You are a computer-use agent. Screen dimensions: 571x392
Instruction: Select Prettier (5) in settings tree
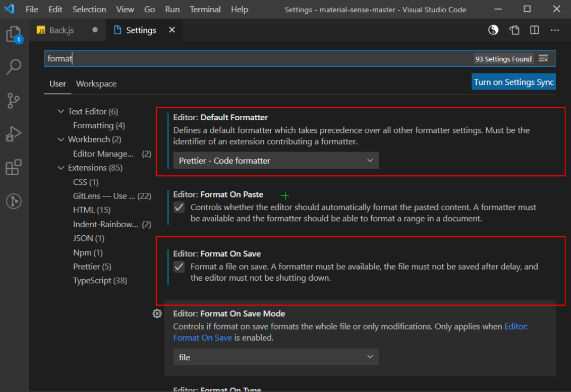[92, 266]
